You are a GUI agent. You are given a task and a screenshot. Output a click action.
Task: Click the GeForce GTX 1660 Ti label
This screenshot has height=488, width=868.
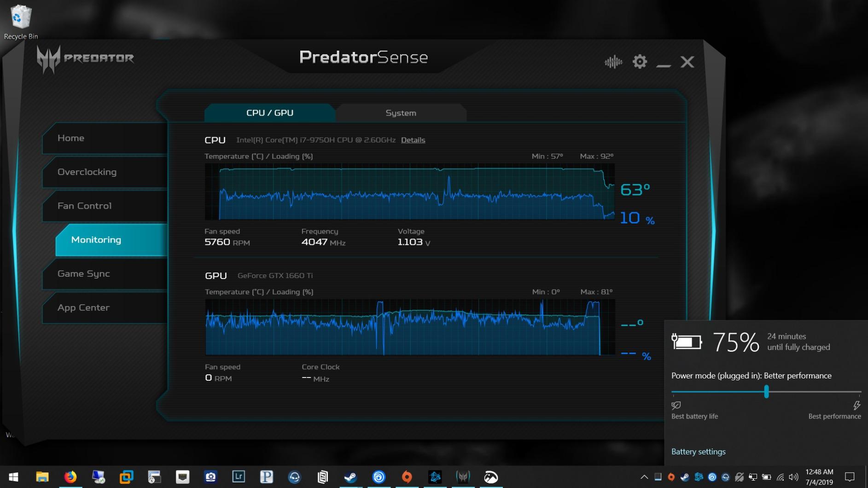tap(275, 275)
